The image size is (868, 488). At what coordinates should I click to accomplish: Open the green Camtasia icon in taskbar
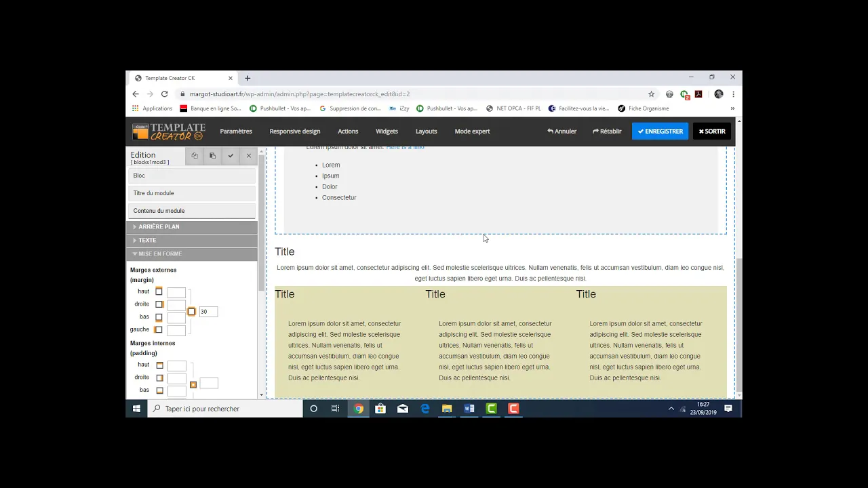[492, 409]
